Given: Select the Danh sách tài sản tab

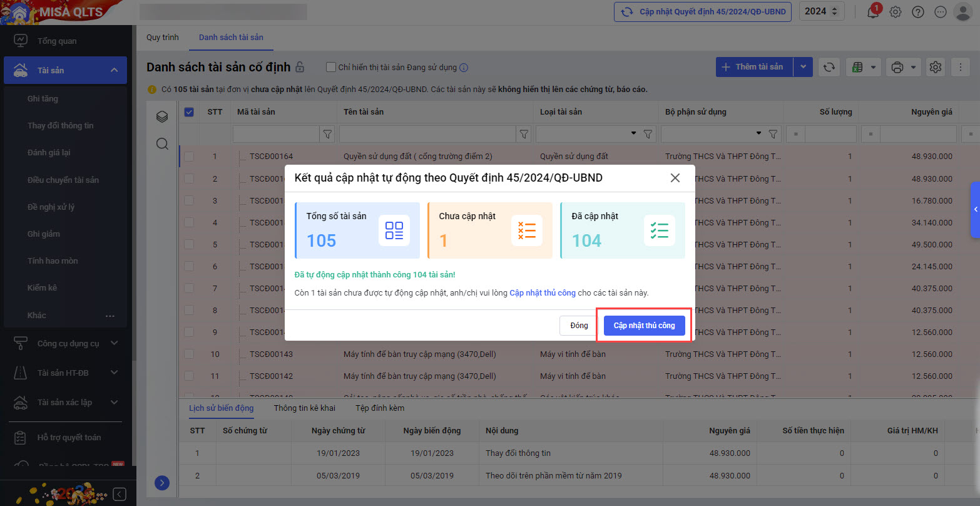Looking at the screenshot, I should coord(231,38).
